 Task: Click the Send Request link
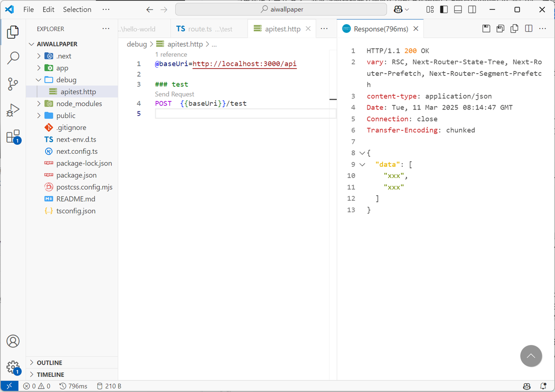[175, 94]
